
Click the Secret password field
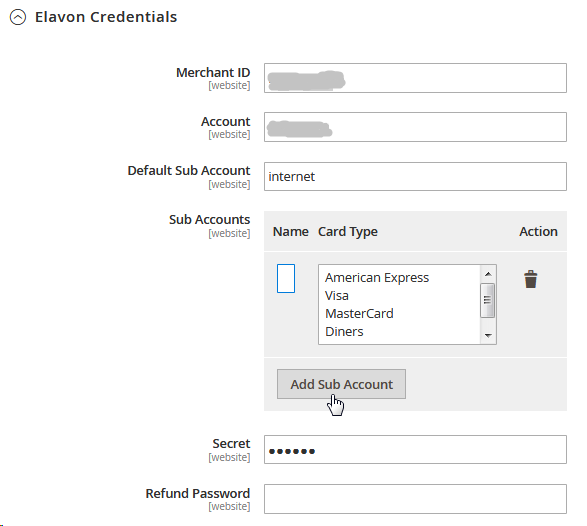point(415,449)
